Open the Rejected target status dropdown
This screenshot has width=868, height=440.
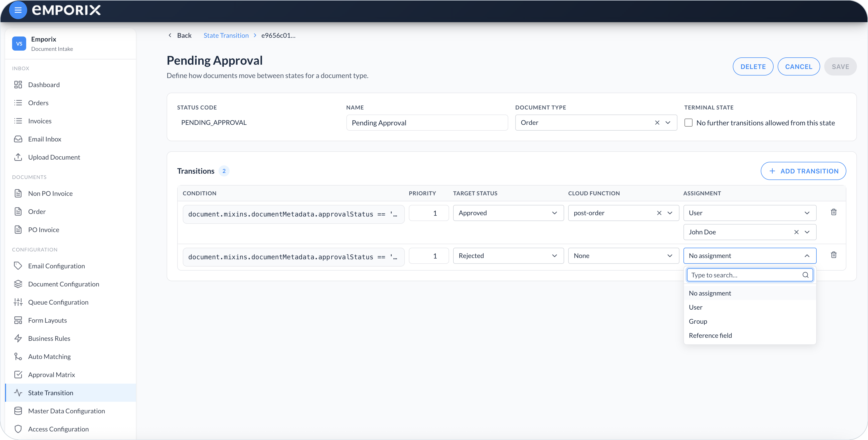(508, 256)
